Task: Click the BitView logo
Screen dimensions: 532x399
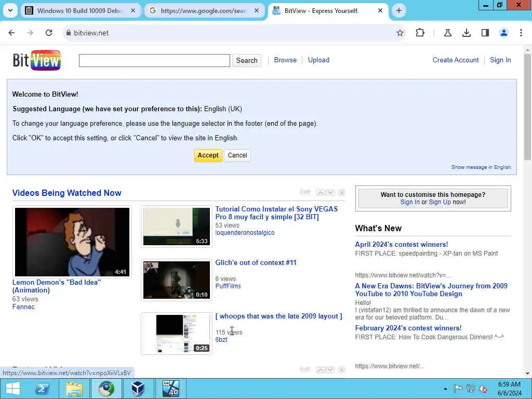Action: [37, 60]
